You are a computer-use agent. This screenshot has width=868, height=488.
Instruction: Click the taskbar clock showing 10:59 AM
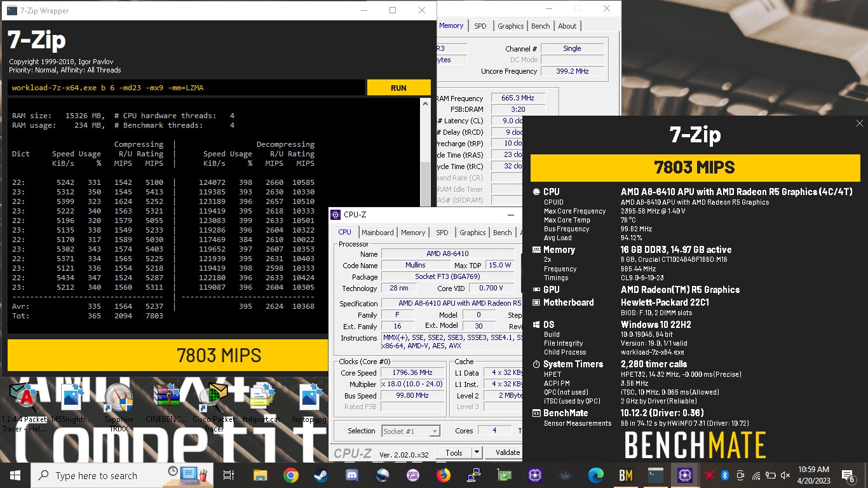(x=813, y=475)
